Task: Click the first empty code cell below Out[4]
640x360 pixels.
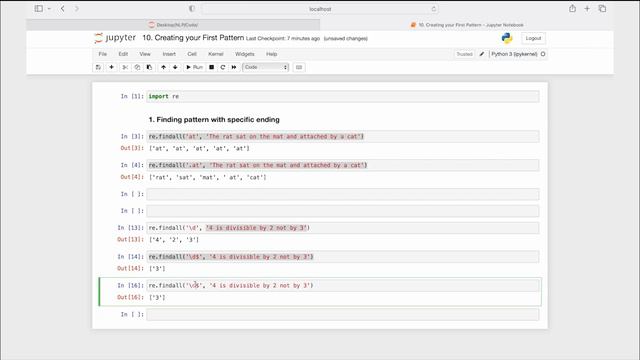Action: point(343,194)
